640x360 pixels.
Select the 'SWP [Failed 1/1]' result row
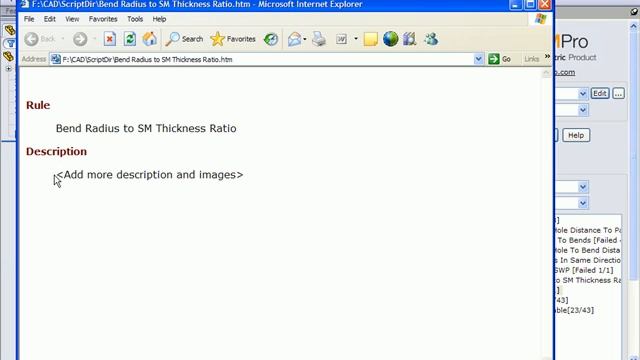click(584, 270)
